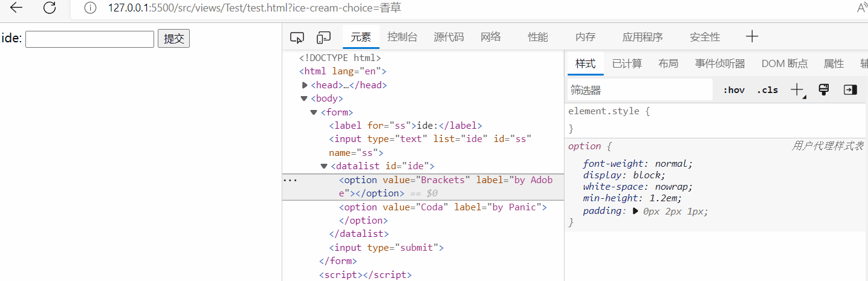868x281 pixels.
Task: Switch to the 应用程序 tab
Action: click(643, 37)
